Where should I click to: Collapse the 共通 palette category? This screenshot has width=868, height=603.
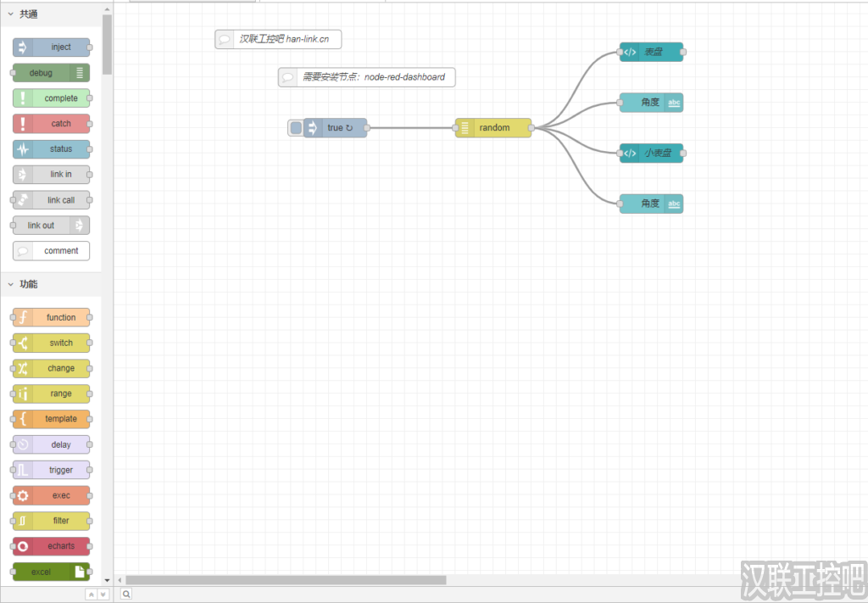click(11, 14)
